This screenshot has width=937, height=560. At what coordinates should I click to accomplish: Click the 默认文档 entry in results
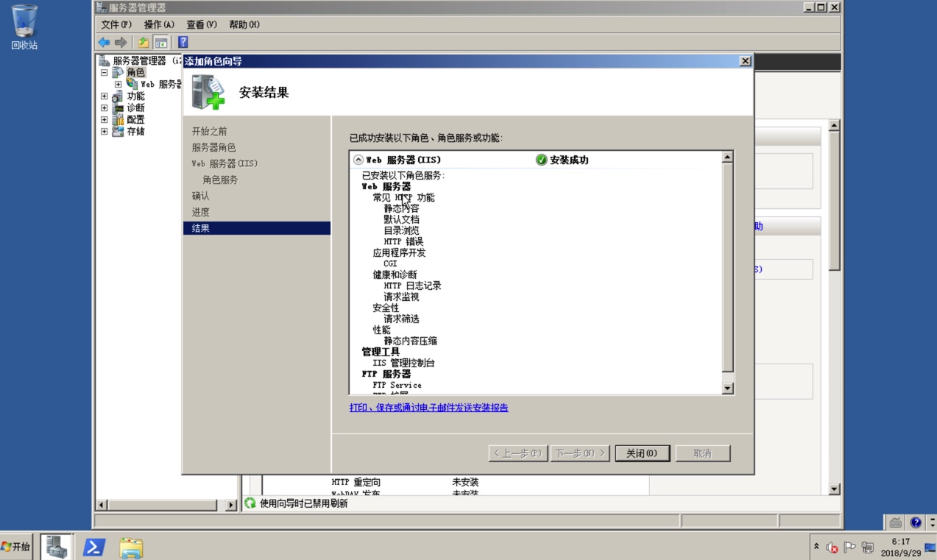[x=401, y=219]
